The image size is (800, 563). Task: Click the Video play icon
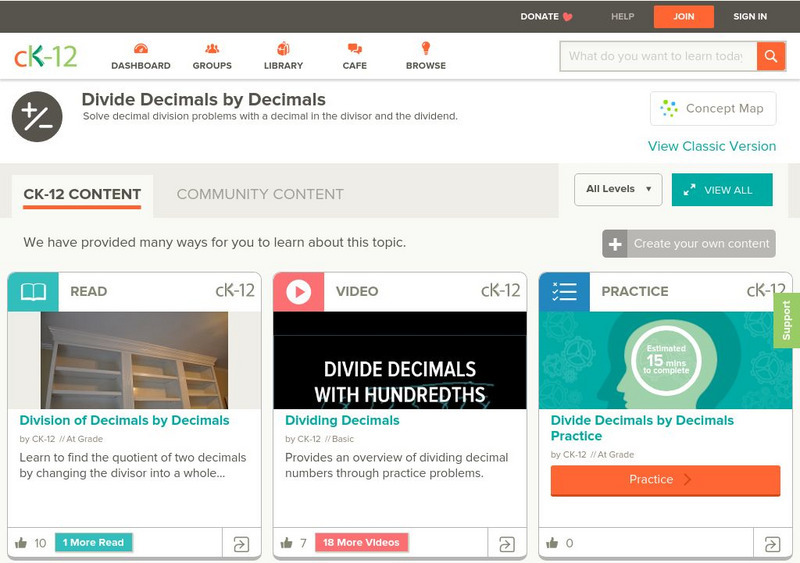pyautogui.click(x=298, y=292)
